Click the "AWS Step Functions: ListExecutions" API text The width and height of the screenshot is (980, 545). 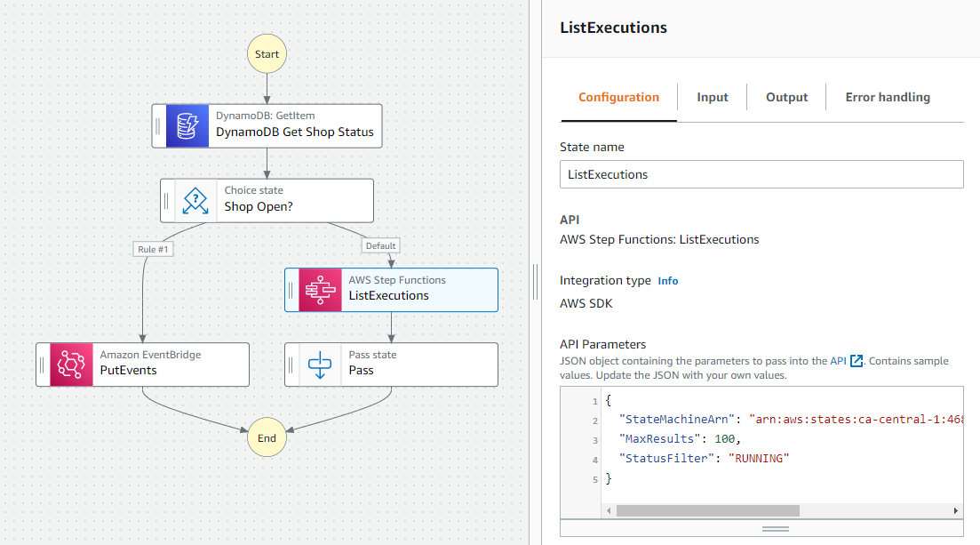click(x=659, y=240)
